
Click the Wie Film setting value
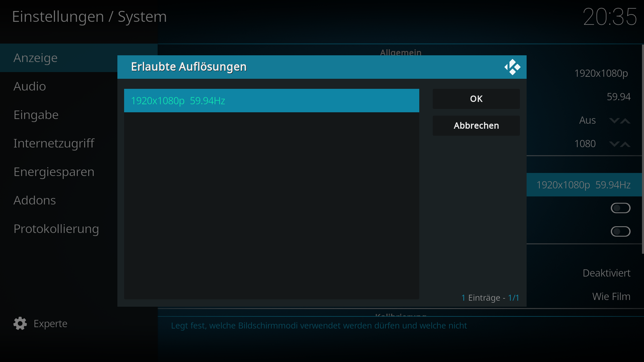tap(611, 297)
